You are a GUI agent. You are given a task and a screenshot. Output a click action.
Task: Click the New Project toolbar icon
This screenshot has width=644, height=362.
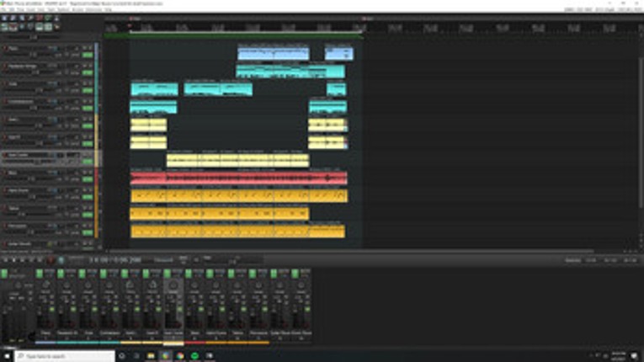point(4,18)
